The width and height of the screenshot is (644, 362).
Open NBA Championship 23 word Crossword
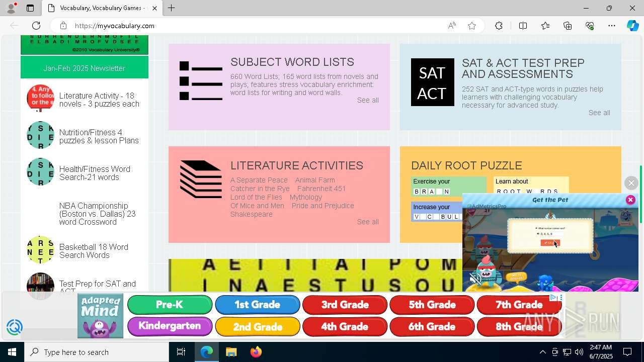click(x=97, y=214)
